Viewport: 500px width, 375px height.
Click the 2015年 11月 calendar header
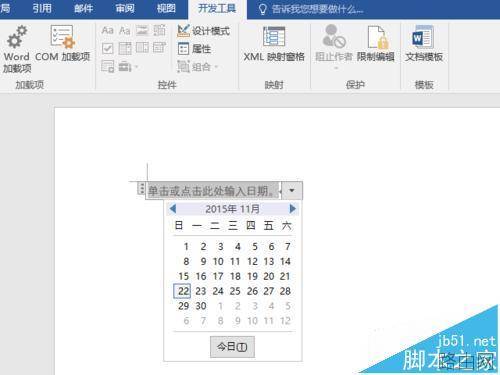[232, 209]
